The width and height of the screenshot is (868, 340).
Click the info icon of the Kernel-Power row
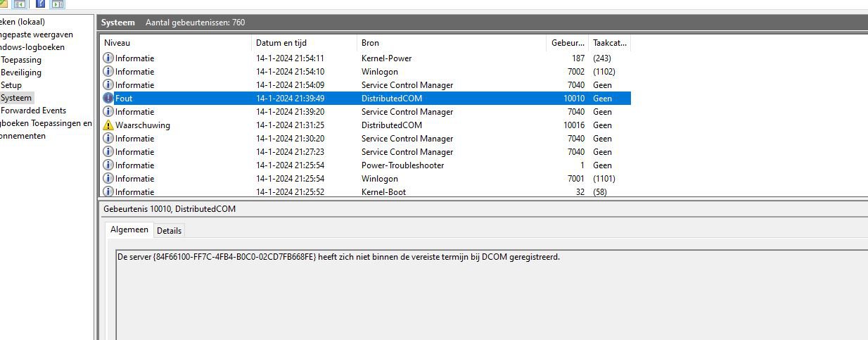pyautogui.click(x=108, y=58)
